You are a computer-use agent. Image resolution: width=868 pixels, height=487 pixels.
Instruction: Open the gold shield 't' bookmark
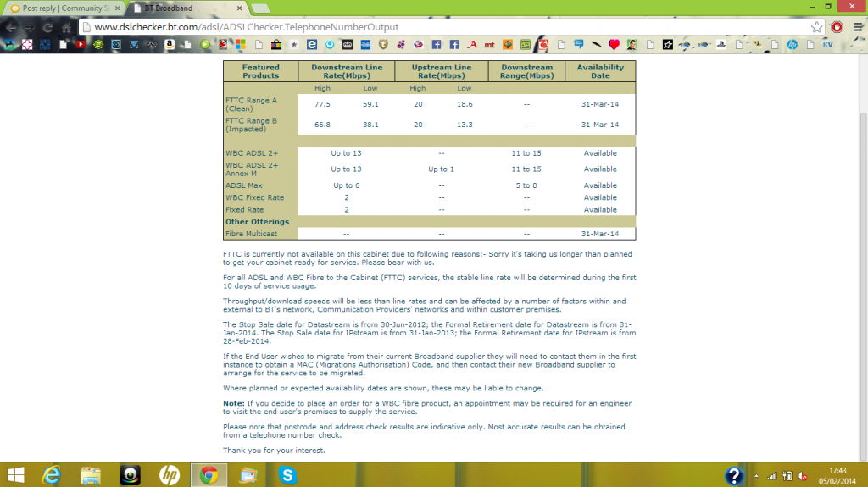(383, 44)
